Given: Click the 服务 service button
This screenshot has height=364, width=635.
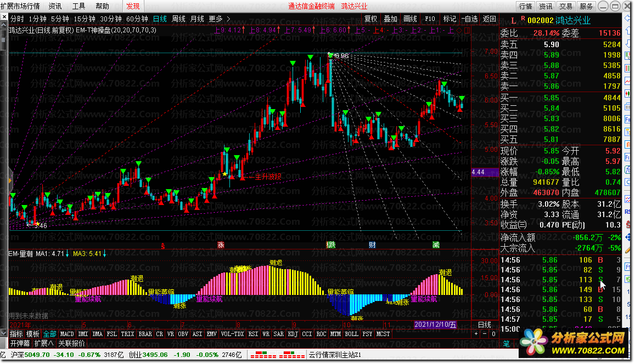Looking at the screenshot, I should 586,6.
